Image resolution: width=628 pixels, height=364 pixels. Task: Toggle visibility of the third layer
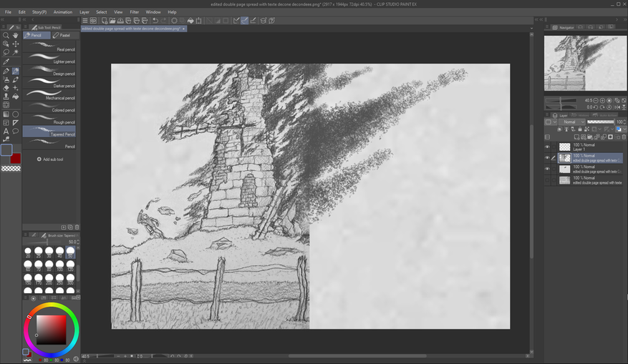[548, 169]
